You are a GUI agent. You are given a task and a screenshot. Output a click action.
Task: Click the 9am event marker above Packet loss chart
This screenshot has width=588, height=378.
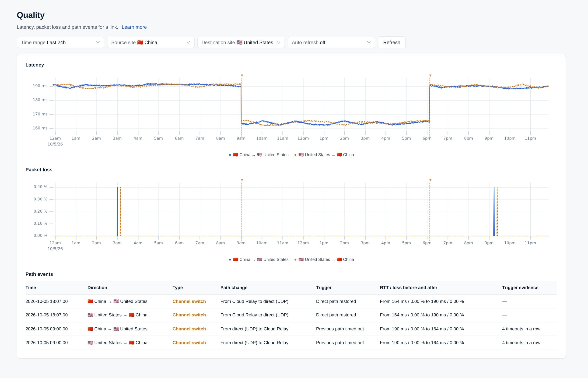pyautogui.click(x=242, y=180)
